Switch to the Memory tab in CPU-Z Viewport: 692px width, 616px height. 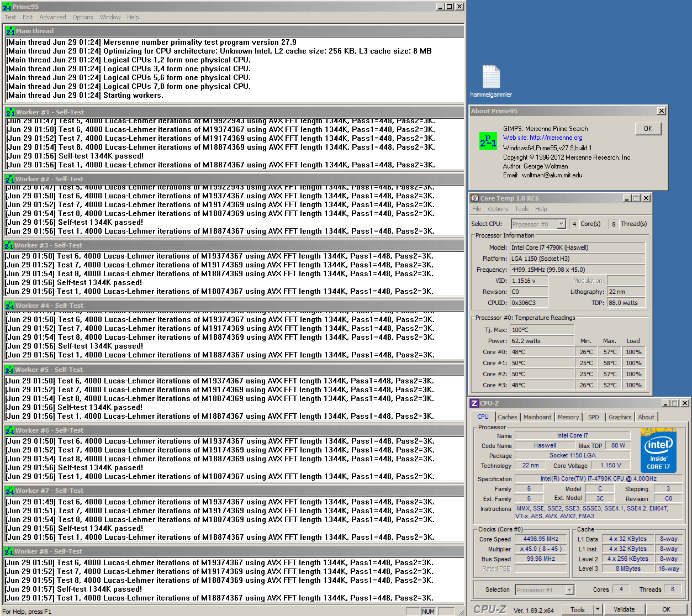point(568,417)
